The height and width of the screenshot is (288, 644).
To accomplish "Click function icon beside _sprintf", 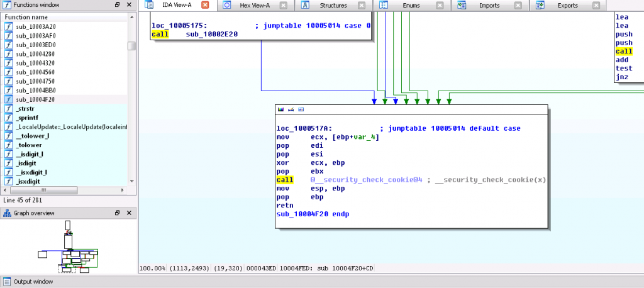I will [9, 118].
